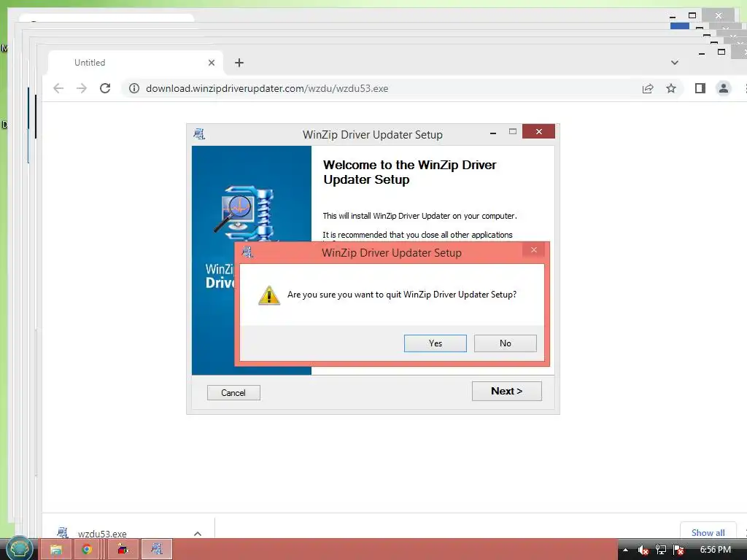
Task: Open the network tray icon
Action: click(661, 550)
